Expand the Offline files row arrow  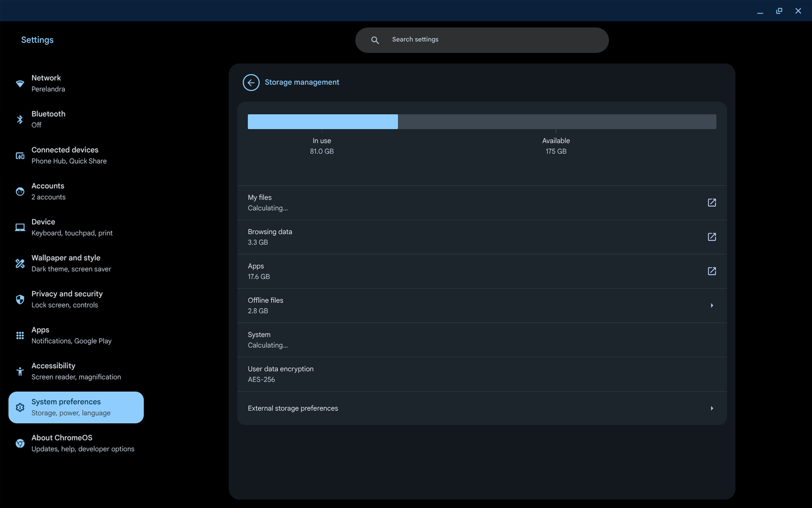(x=712, y=306)
